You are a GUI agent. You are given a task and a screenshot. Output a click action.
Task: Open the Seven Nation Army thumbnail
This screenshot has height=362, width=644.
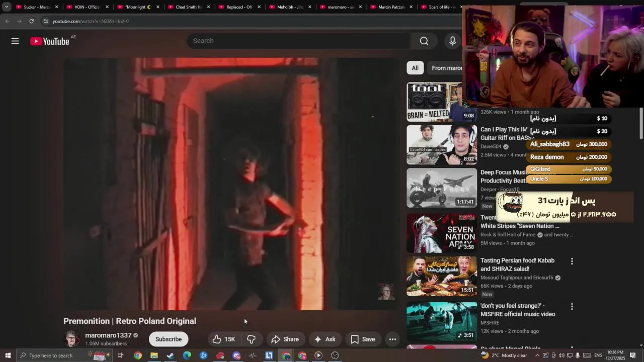[x=442, y=233]
